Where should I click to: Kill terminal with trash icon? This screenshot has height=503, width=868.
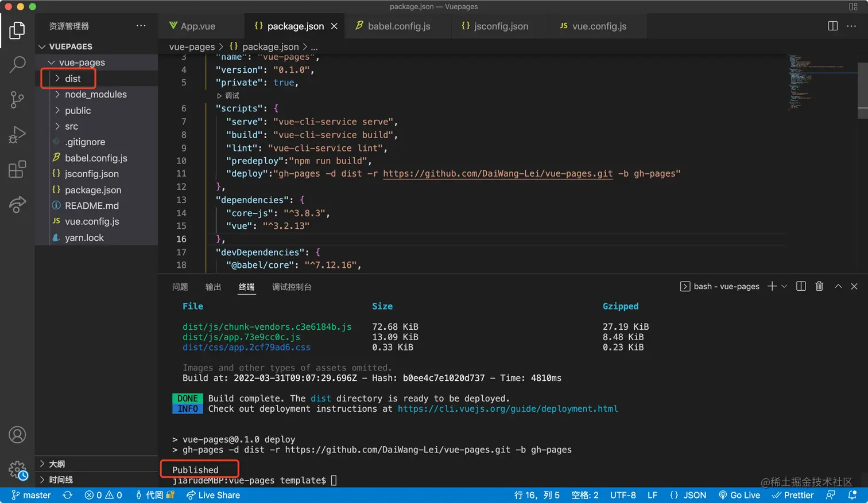click(x=819, y=286)
